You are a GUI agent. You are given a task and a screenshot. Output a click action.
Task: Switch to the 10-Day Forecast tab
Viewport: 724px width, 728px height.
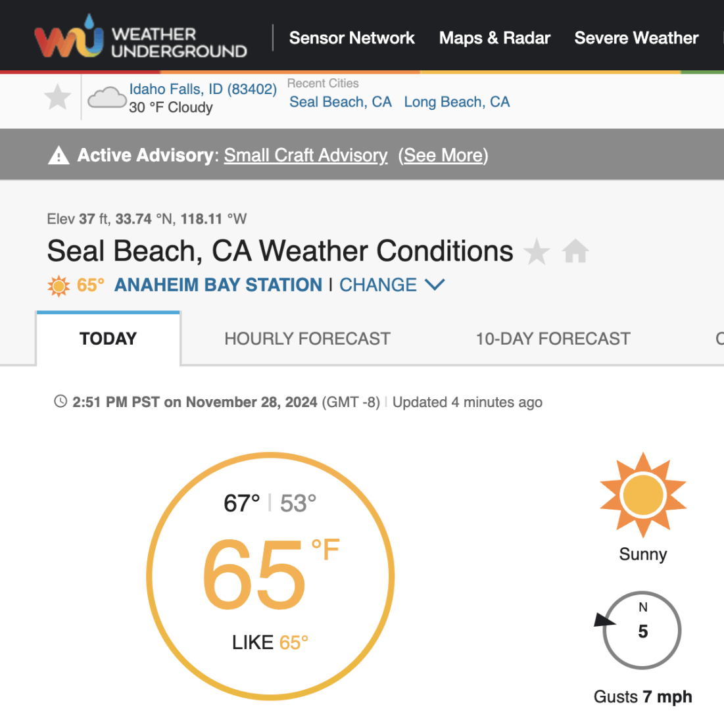coord(553,339)
